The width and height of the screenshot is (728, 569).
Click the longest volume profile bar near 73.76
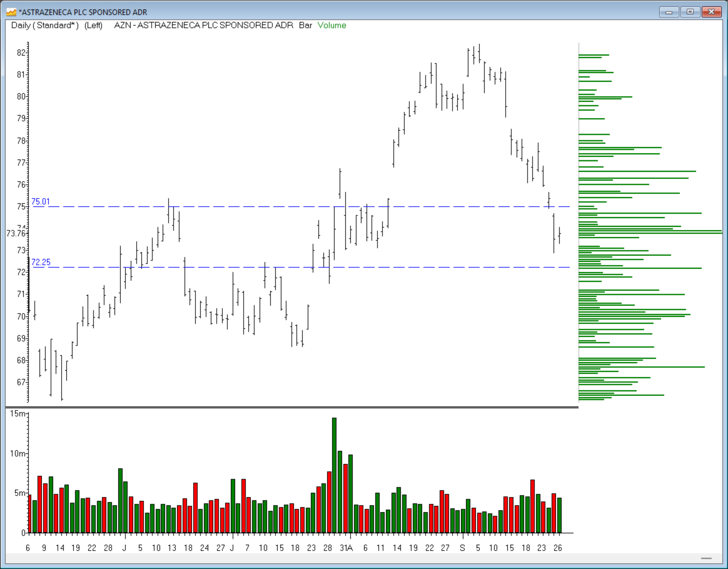pos(650,233)
